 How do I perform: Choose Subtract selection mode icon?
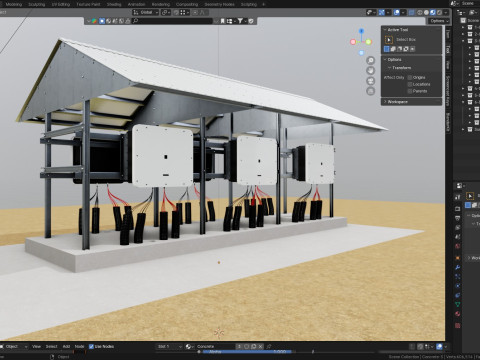click(399, 49)
